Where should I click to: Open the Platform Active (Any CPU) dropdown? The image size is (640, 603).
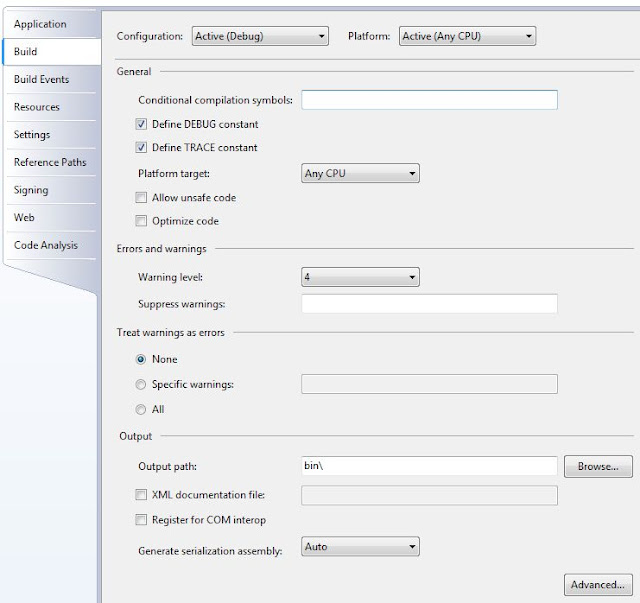[x=467, y=36]
